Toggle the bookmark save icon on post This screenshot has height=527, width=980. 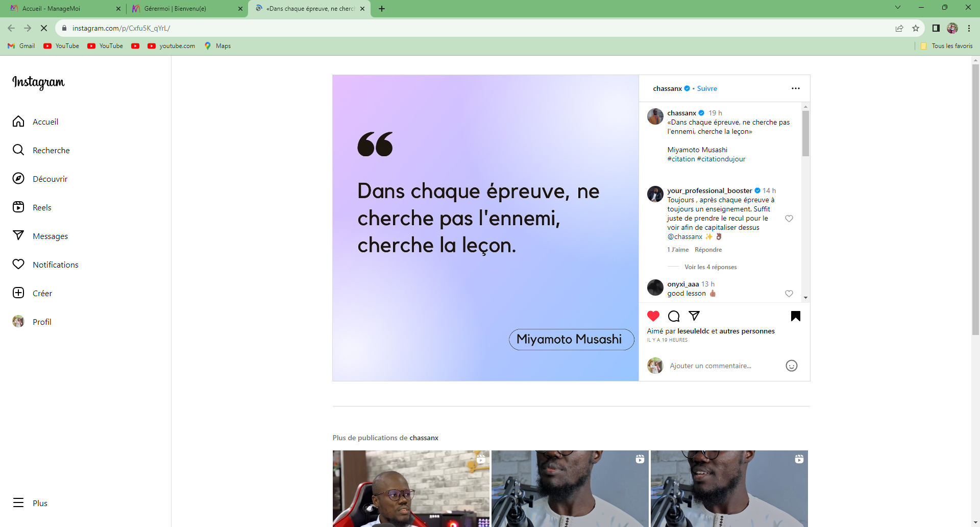tap(795, 316)
